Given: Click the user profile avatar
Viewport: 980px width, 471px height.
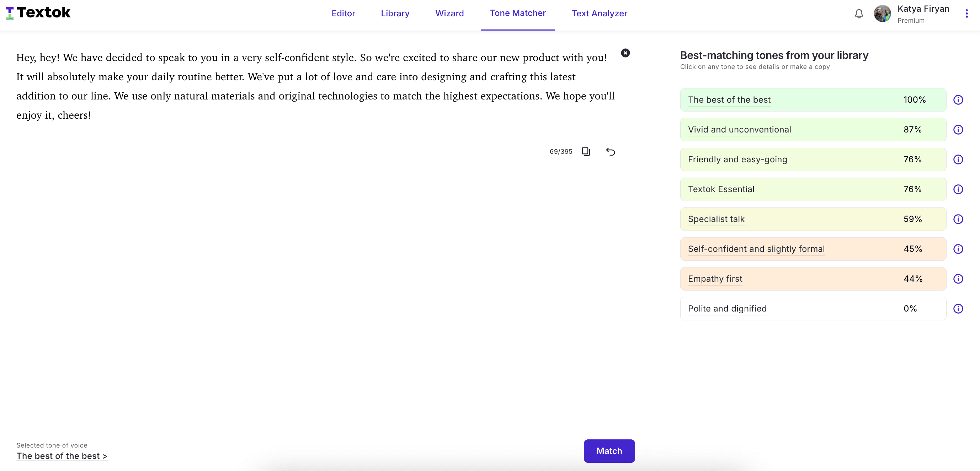Looking at the screenshot, I should click(x=884, y=14).
